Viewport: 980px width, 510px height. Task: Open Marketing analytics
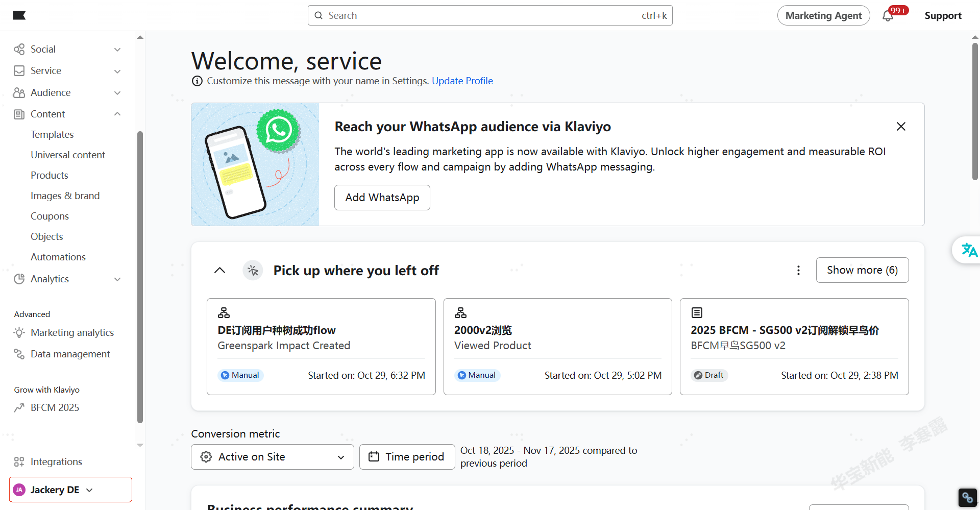point(72,332)
